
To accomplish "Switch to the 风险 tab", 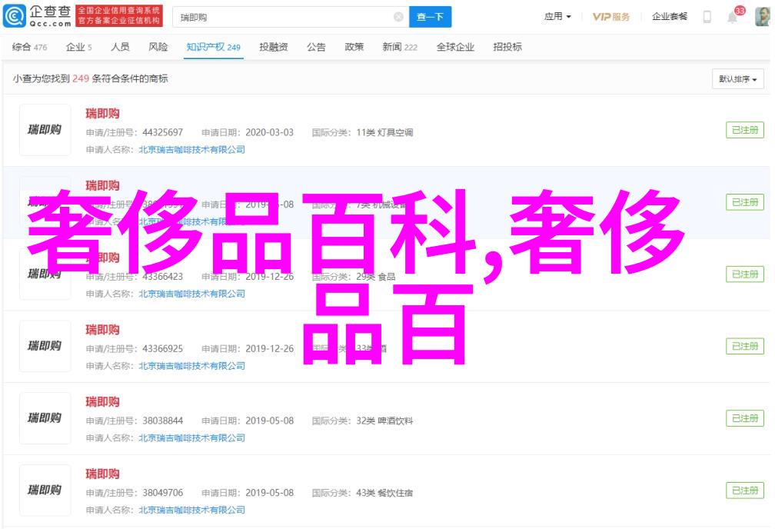I will coord(158,47).
